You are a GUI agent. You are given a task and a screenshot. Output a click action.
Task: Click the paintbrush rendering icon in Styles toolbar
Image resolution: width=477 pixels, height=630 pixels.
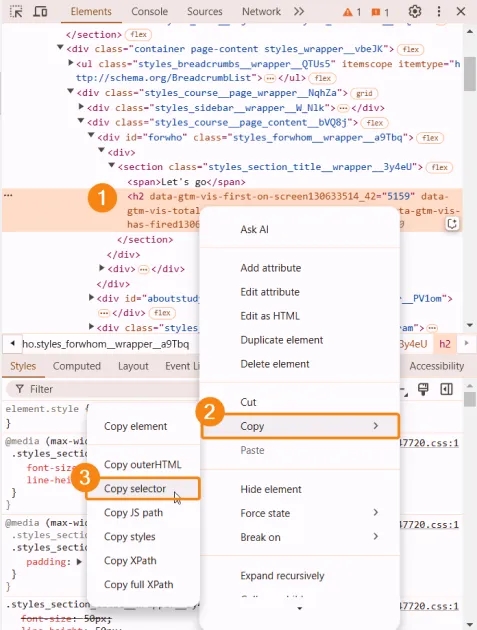423,389
